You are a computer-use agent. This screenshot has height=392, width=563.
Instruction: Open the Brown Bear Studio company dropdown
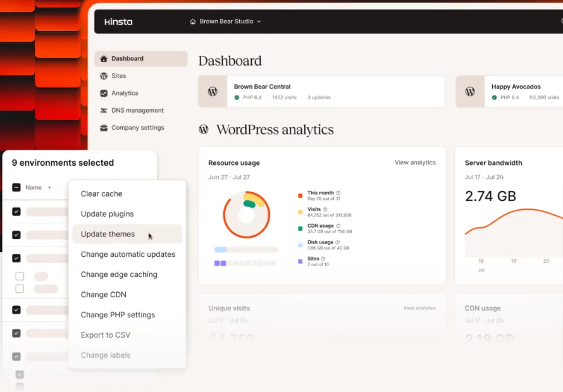[x=225, y=21]
